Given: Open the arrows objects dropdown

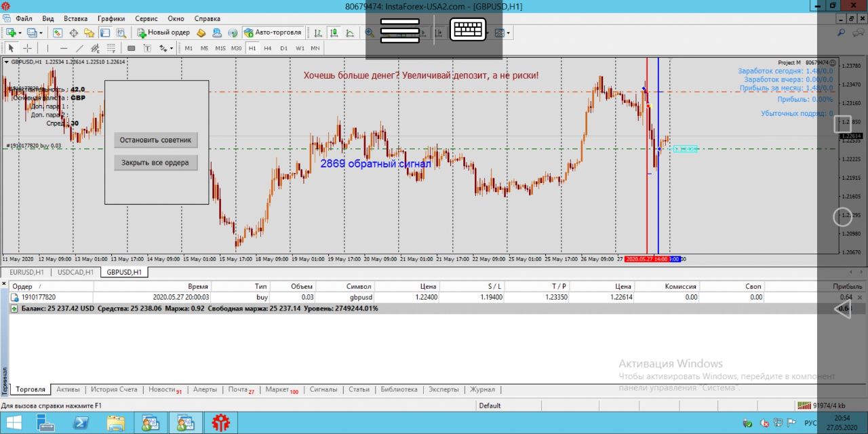Looking at the screenshot, I should pos(166,48).
